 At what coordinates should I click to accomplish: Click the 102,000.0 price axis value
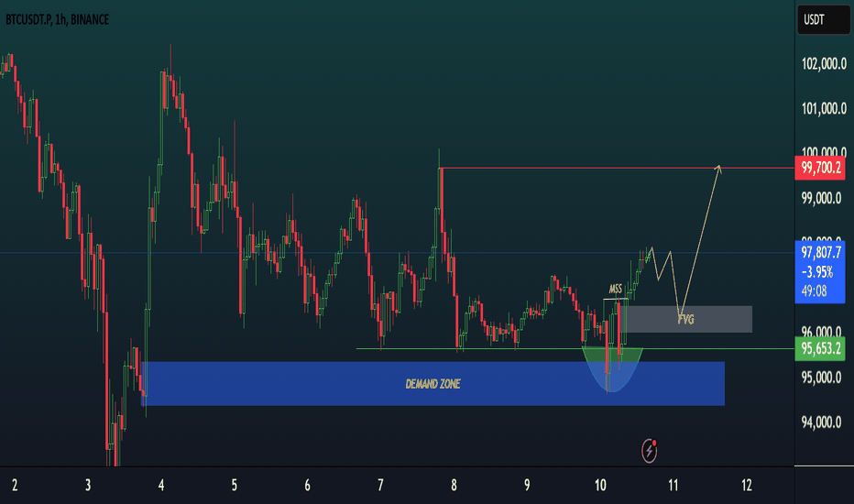(x=824, y=64)
